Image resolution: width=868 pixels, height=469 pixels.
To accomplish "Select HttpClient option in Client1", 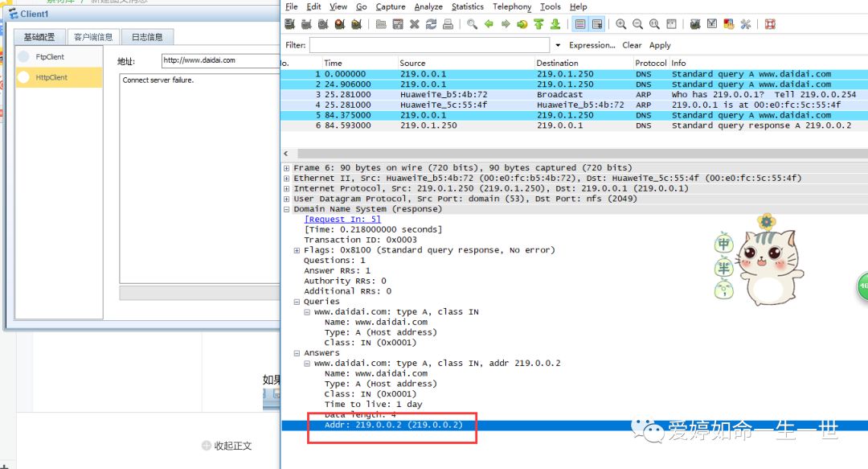I will (x=59, y=77).
